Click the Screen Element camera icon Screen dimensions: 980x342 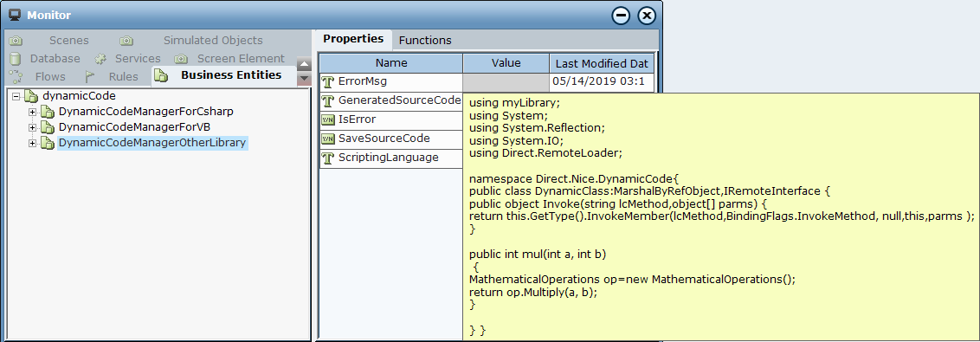point(181,59)
